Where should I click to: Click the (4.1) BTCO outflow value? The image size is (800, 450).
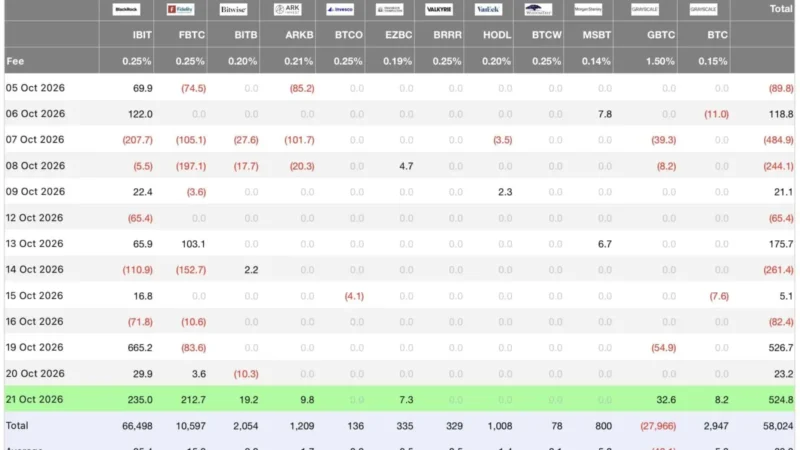(354, 296)
